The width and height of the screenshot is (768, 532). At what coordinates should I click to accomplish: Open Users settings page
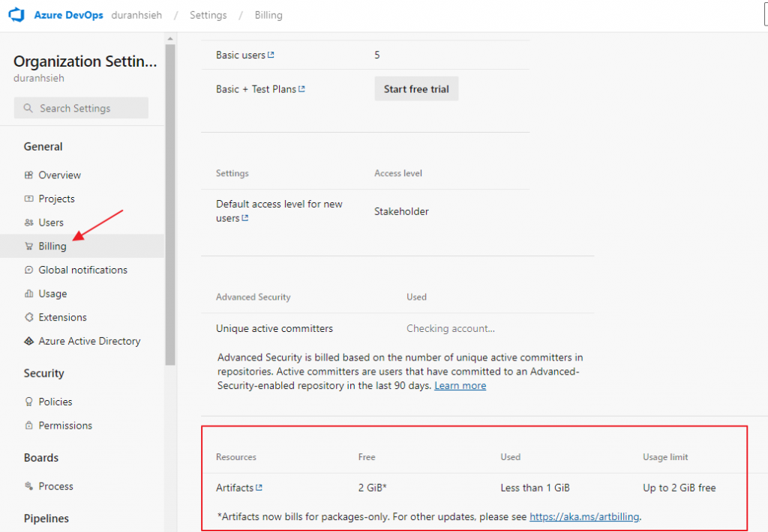click(51, 223)
